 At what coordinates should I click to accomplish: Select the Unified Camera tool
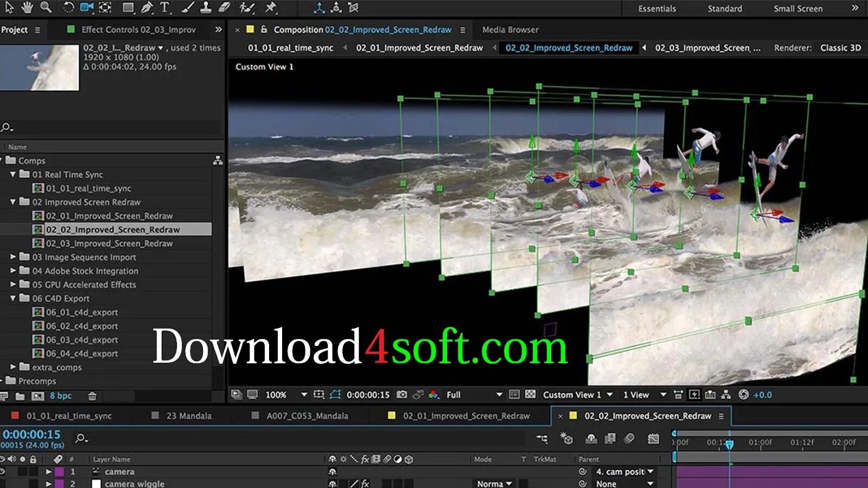(87, 8)
